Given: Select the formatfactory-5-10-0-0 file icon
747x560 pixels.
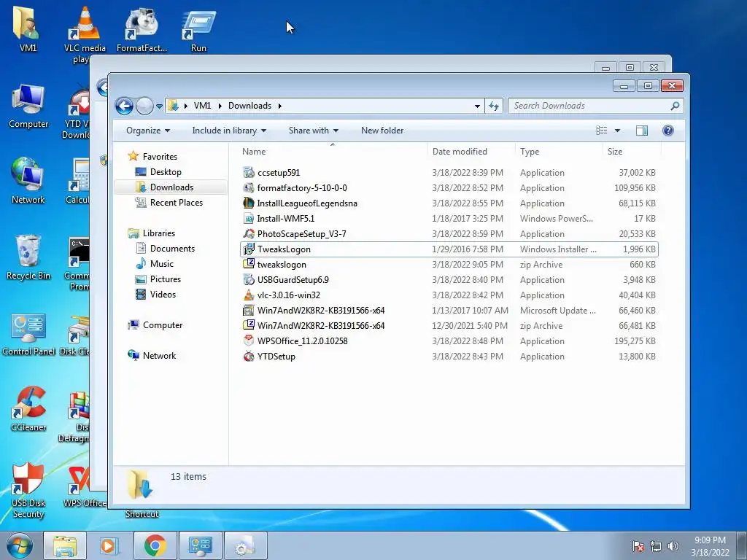Looking at the screenshot, I should pos(249,187).
